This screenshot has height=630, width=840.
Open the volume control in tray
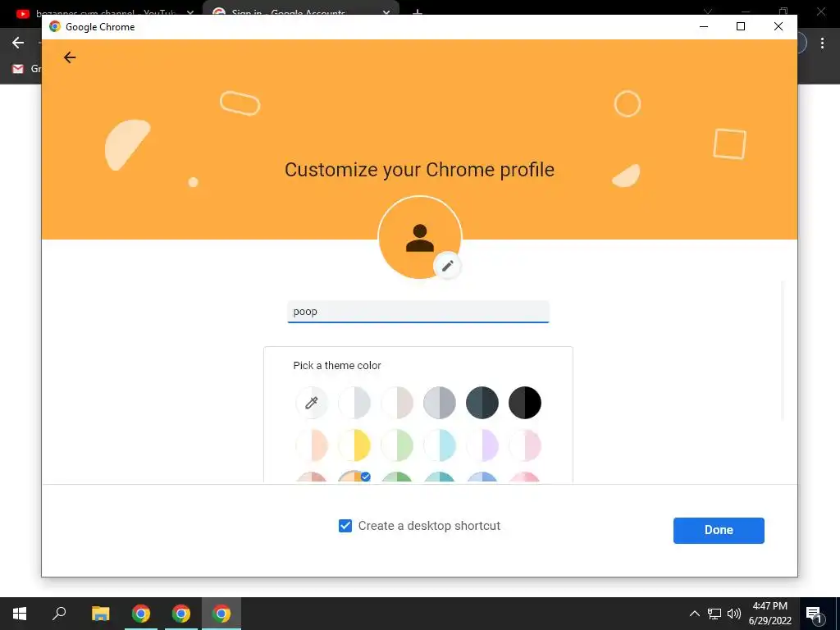734,614
